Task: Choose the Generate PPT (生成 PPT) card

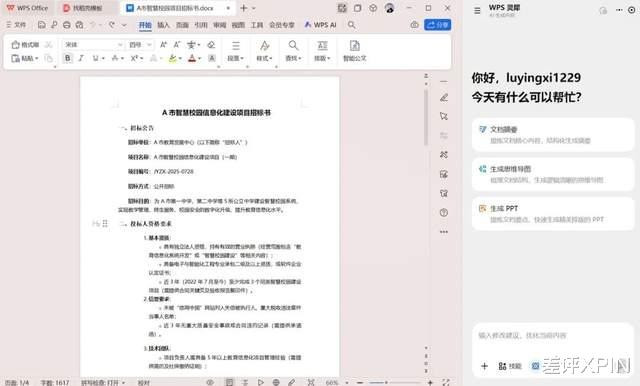Action: click(553, 214)
